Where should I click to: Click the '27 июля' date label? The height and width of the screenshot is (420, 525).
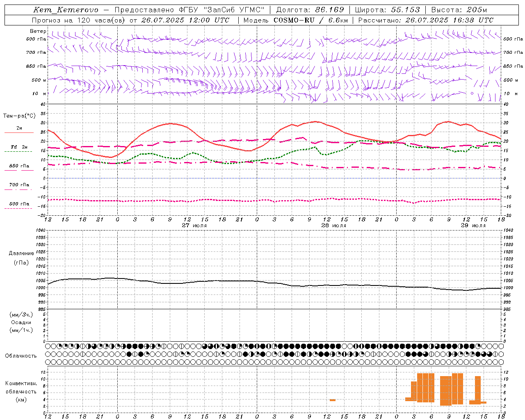tap(194, 226)
